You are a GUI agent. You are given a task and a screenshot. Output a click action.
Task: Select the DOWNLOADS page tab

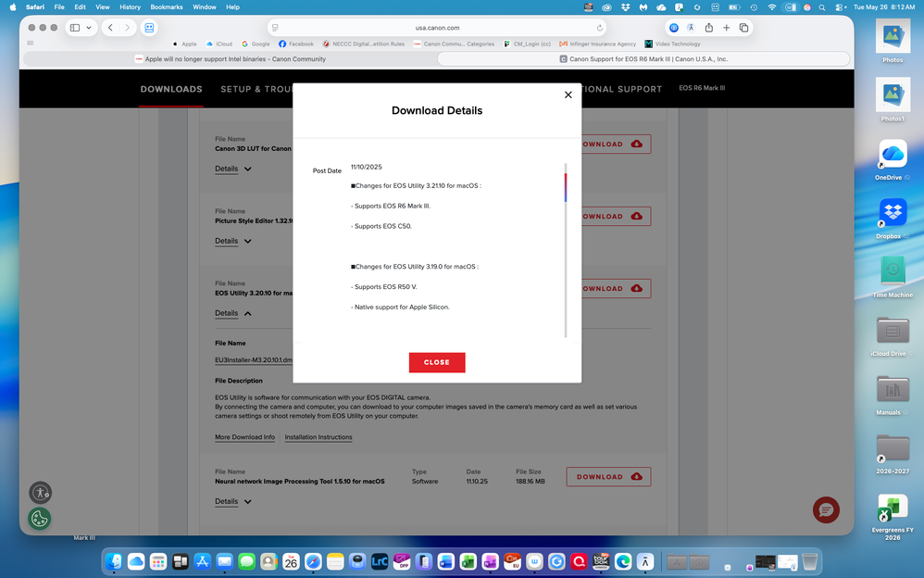[x=171, y=89]
